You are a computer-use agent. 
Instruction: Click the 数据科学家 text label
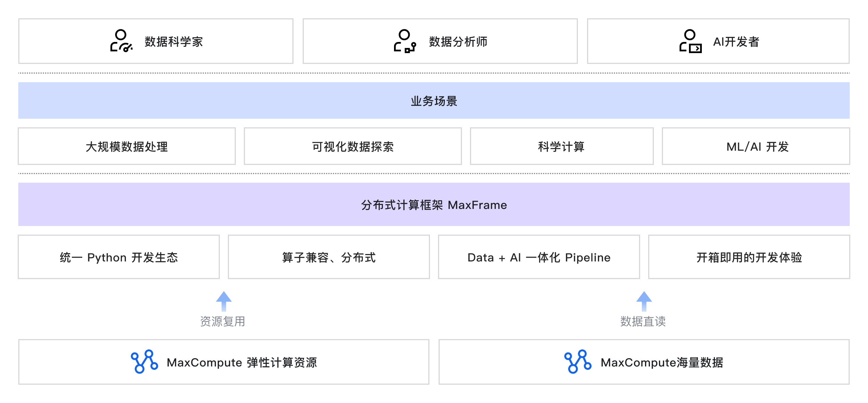click(174, 41)
